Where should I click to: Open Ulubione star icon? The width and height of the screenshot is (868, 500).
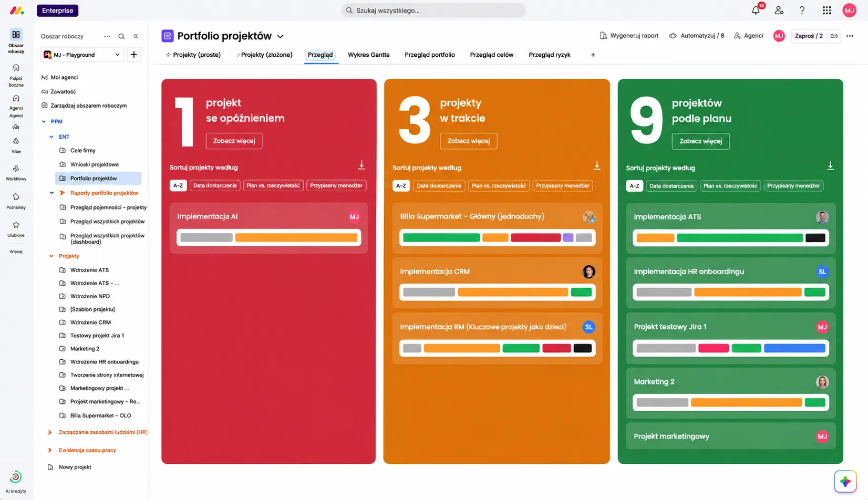click(x=16, y=225)
